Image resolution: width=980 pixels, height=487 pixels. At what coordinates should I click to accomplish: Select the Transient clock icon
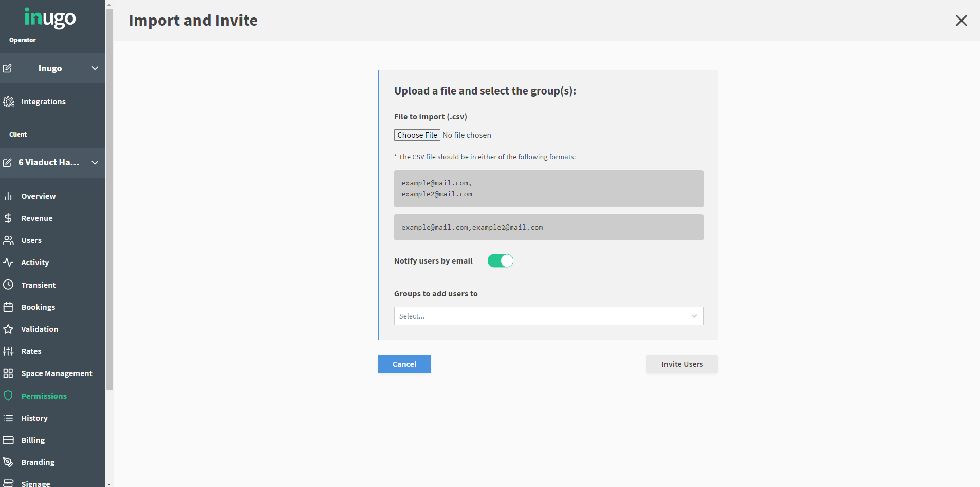click(x=8, y=285)
